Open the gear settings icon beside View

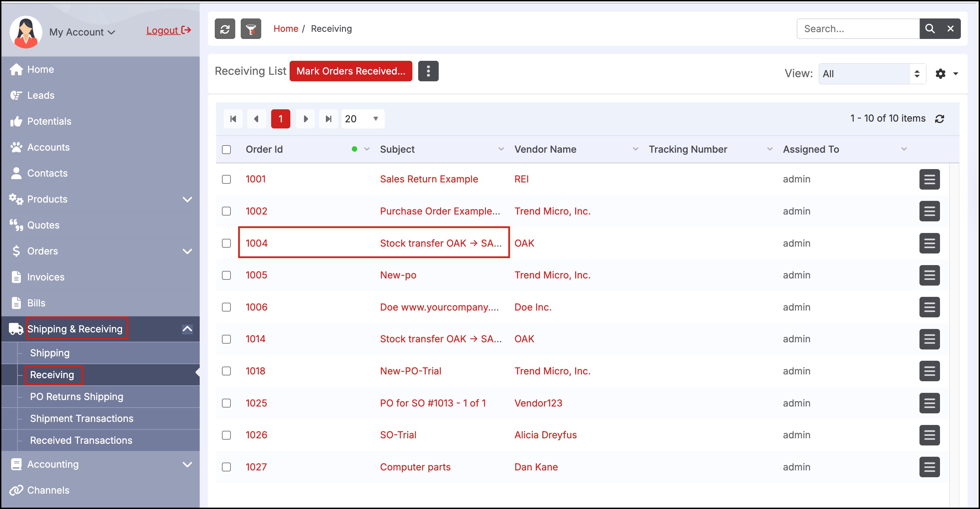[940, 74]
